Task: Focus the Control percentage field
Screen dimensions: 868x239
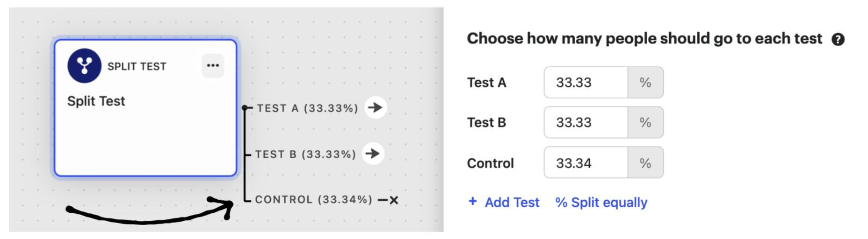Action: [586, 163]
